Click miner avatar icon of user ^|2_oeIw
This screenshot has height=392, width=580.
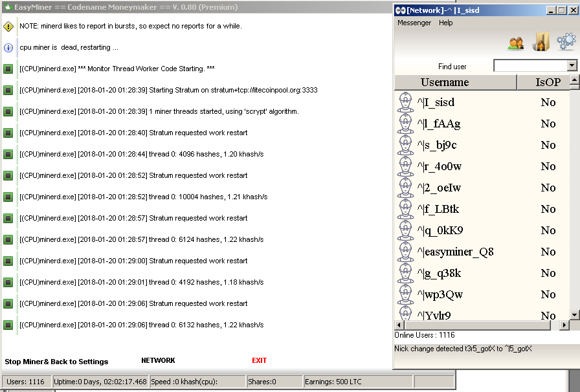click(x=405, y=188)
